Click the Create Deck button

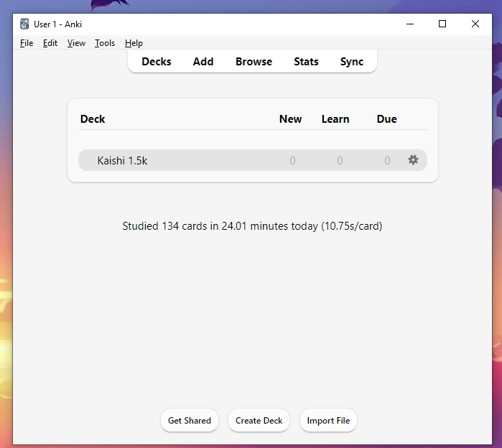tap(259, 420)
